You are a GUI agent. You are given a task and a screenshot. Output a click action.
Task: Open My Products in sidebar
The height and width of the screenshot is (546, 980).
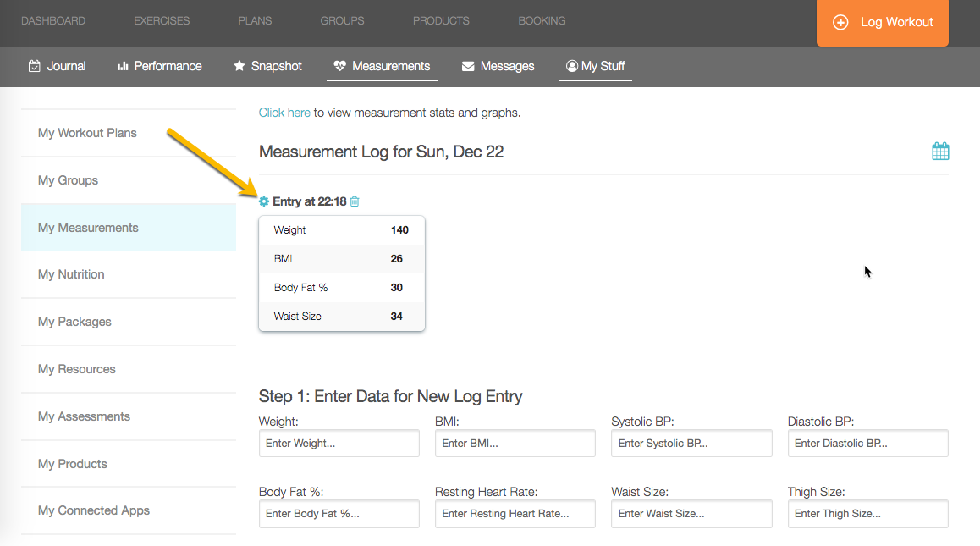pos(129,464)
